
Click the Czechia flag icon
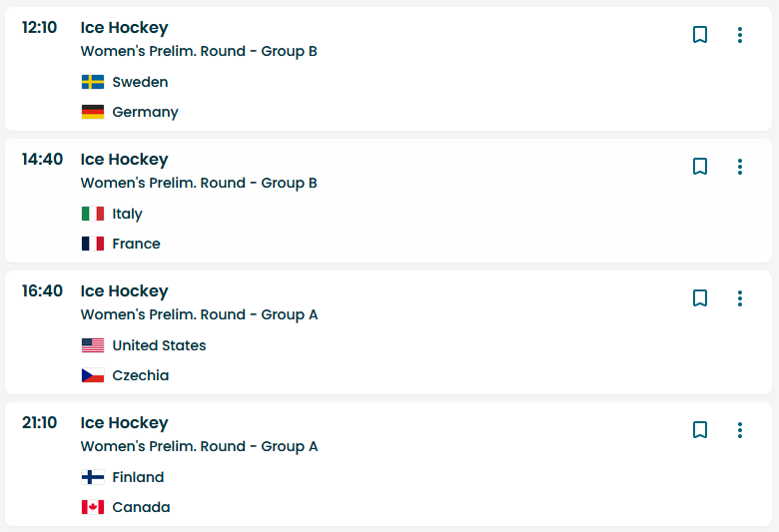click(x=93, y=375)
